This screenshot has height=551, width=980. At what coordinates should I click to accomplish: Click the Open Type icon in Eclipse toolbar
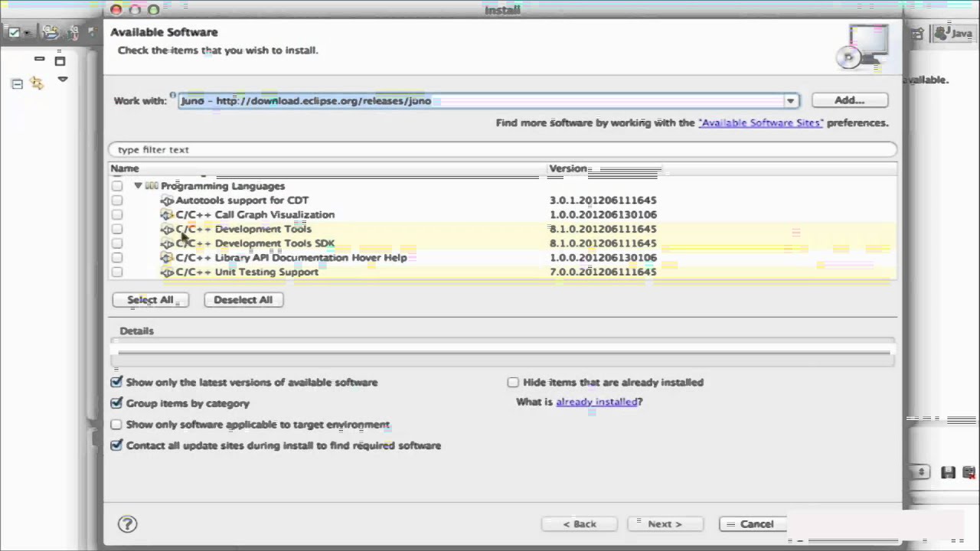(51, 32)
